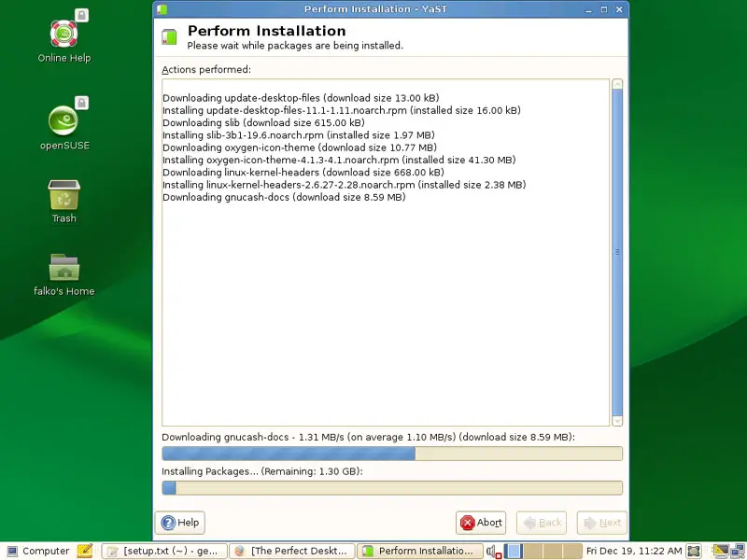Click the date and time clock
Screen dimensions: 747x560
(x=634, y=551)
